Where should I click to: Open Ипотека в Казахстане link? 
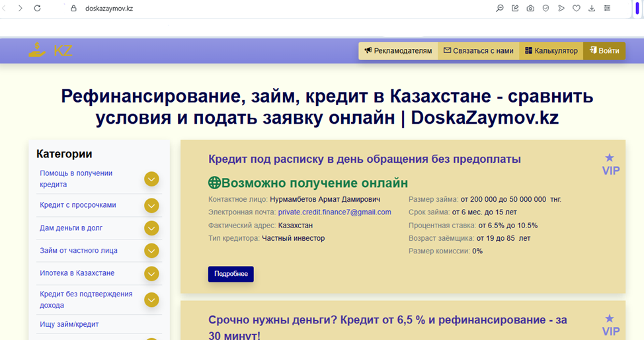(x=77, y=273)
